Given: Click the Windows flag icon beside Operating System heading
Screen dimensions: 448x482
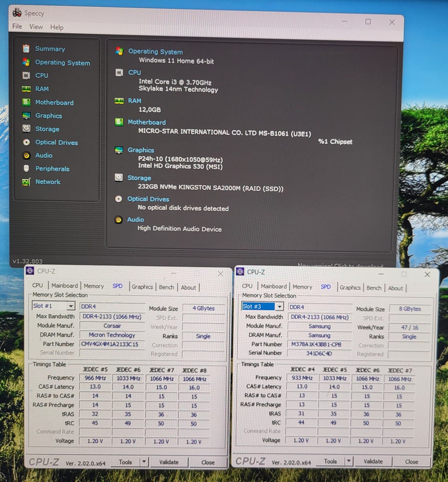Looking at the screenshot, I should (x=119, y=51).
